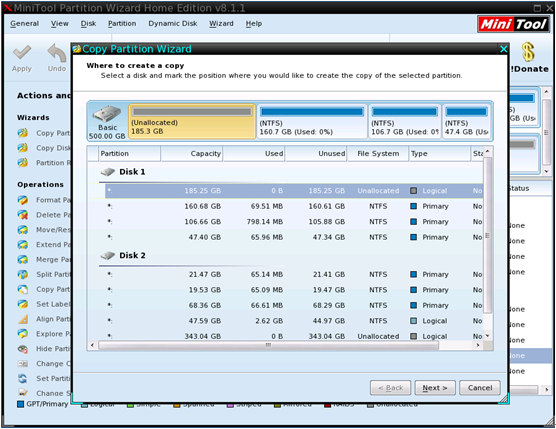Screen dimensions: 556x429
Task: Sort by the Partition column header
Action: tap(129, 154)
